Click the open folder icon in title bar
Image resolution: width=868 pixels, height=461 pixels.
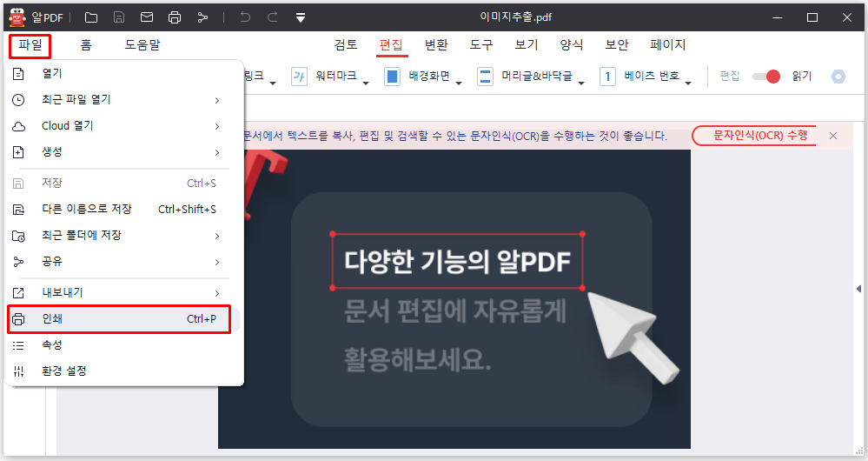click(91, 17)
